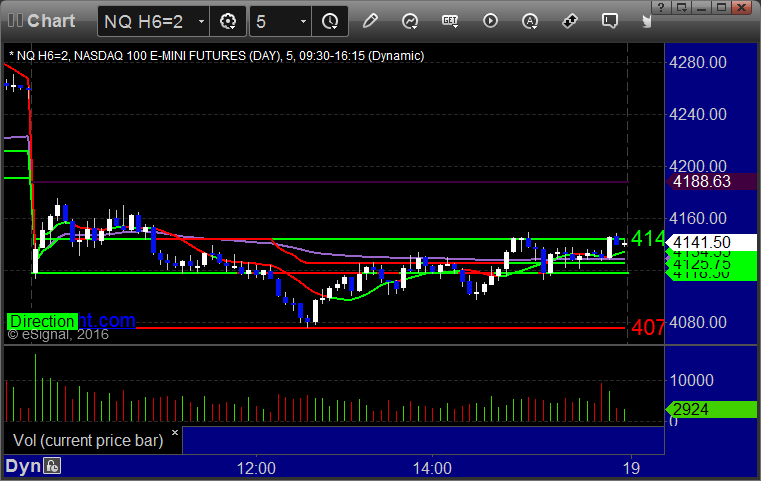Toggle the Dyn scaling lock icon
761x481 pixels.
51,466
